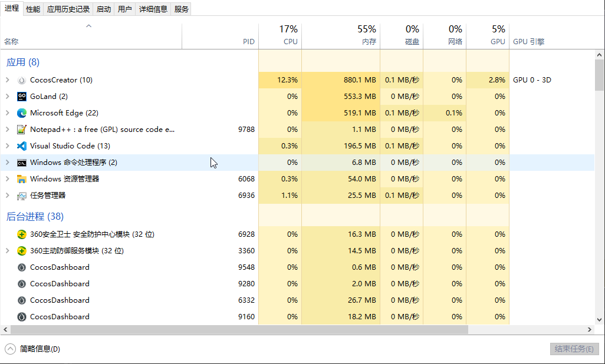Click the 结束任务 button

574,349
